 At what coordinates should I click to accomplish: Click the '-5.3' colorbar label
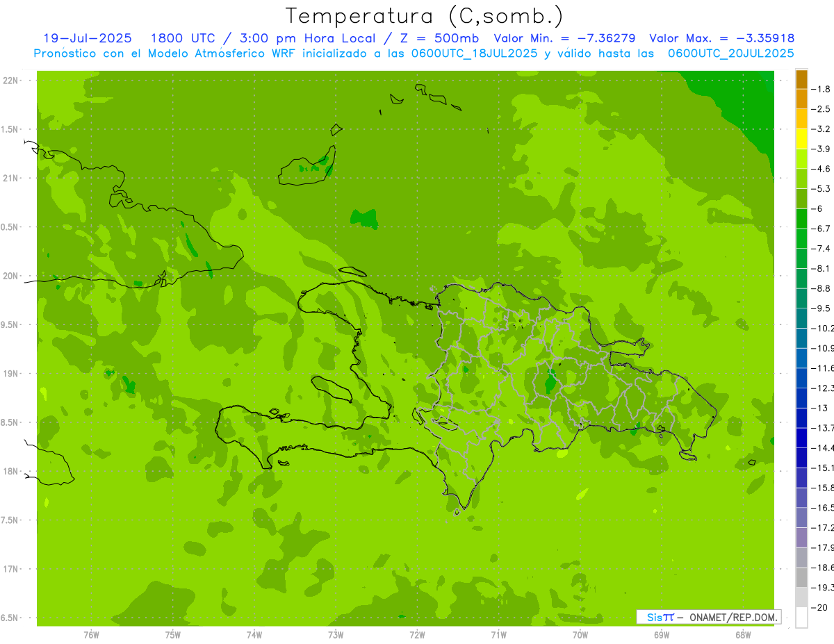822,188
